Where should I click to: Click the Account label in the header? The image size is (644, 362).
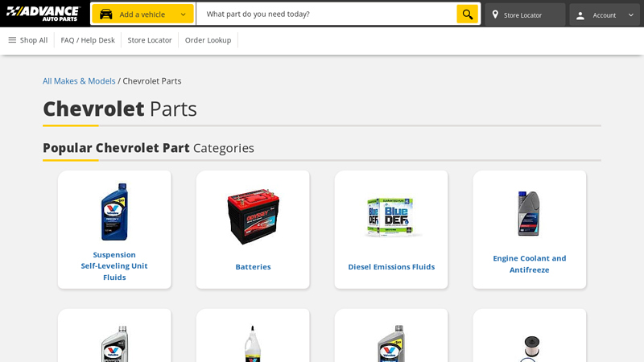click(x=605, y=15)
